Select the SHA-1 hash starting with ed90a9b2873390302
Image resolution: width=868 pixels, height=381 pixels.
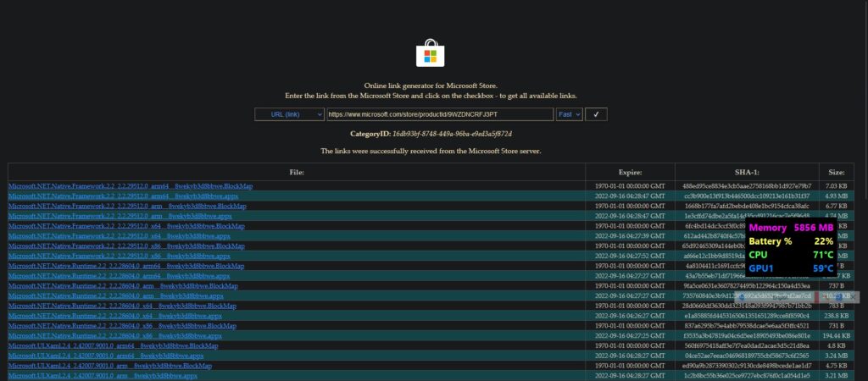pos(747,366)
